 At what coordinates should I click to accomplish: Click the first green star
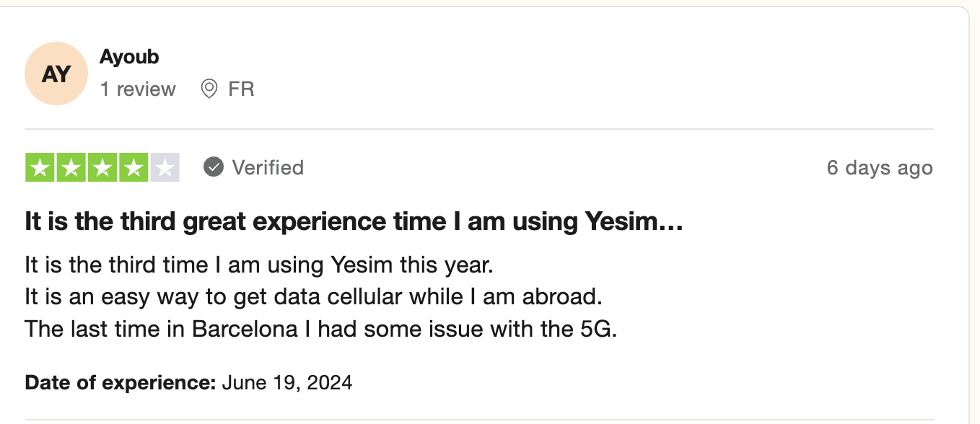(40, 167)
